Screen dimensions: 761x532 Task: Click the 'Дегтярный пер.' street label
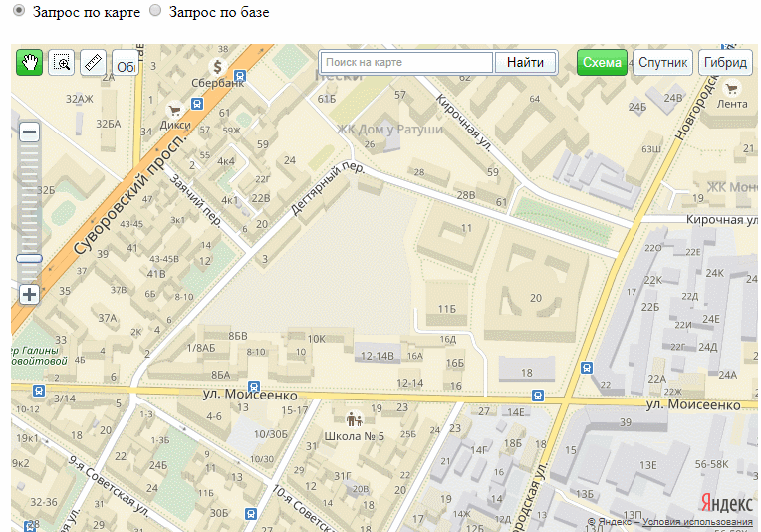pos(327,188)
